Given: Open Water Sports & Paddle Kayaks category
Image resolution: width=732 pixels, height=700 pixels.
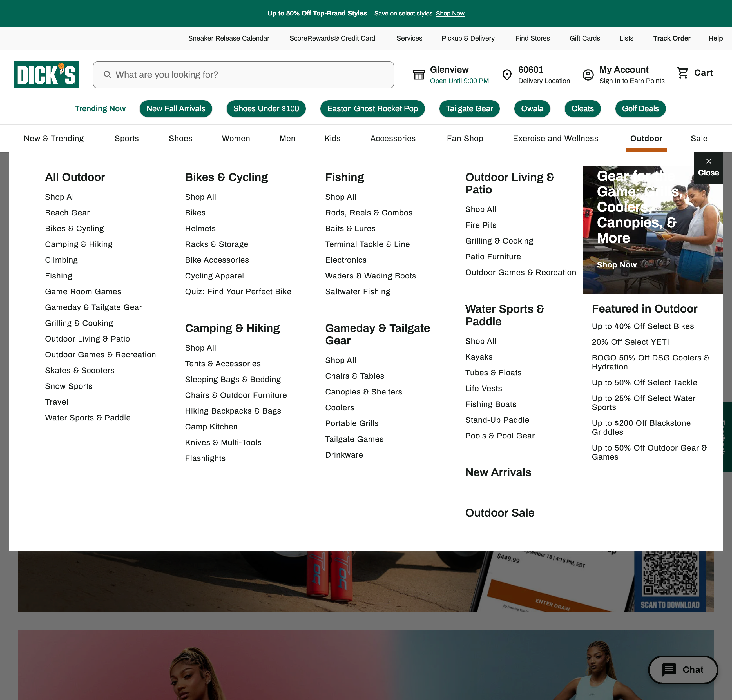Looking at the screenshot, I should (479, 357).
